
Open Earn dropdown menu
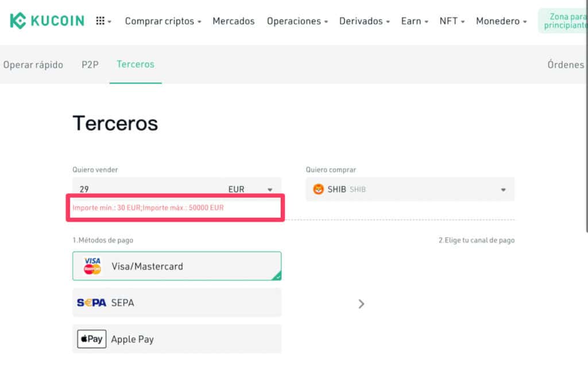415,21
